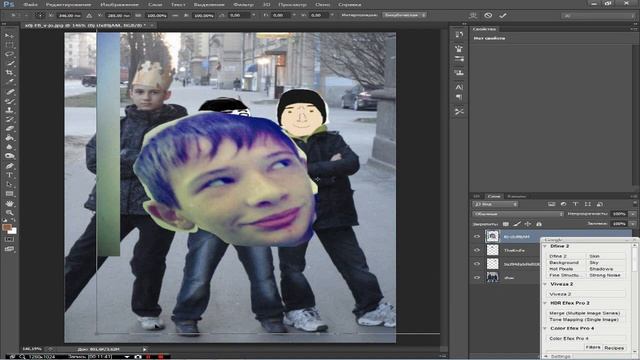Image resolution: width=640 pixels, height=360 pixels.
Task: Click the Filters button
Action: 593,347
